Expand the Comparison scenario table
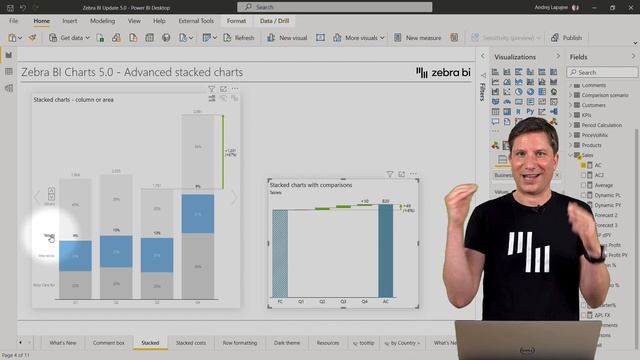 (x=571, y=95)
